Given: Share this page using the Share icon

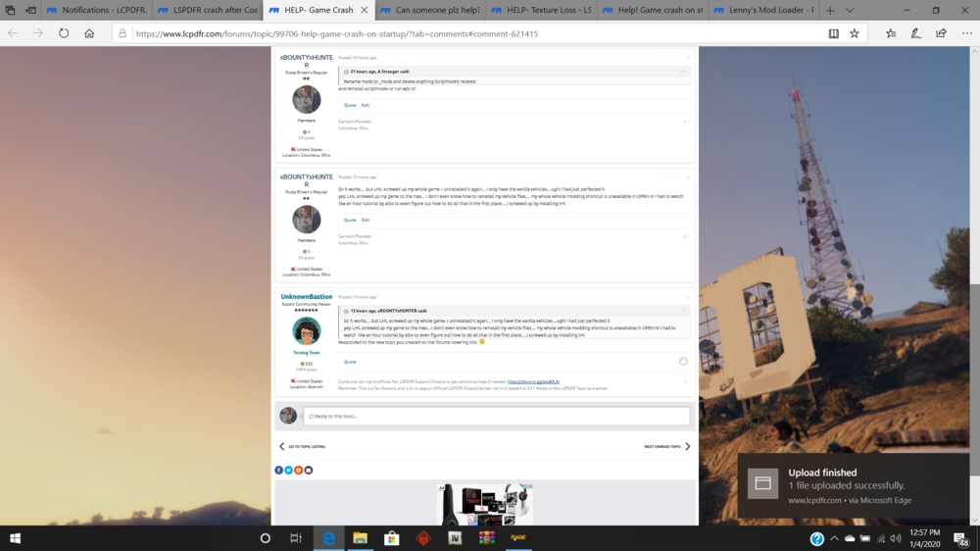Looking at the screenshot, I should click(x=941, y=33).
